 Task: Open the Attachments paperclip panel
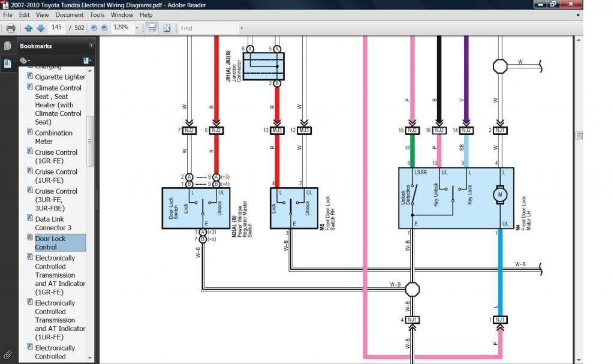pyautogui.click(x=8, y=354)
